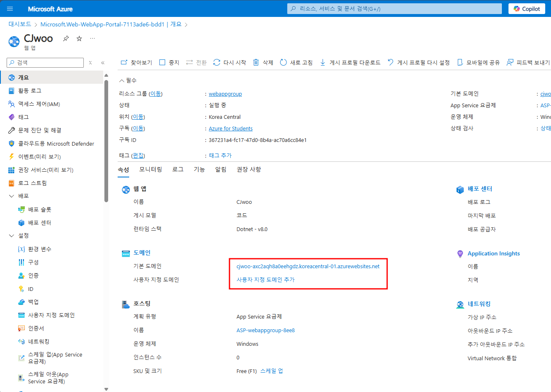Switch to the 모니터링 tab

point(151,170)
